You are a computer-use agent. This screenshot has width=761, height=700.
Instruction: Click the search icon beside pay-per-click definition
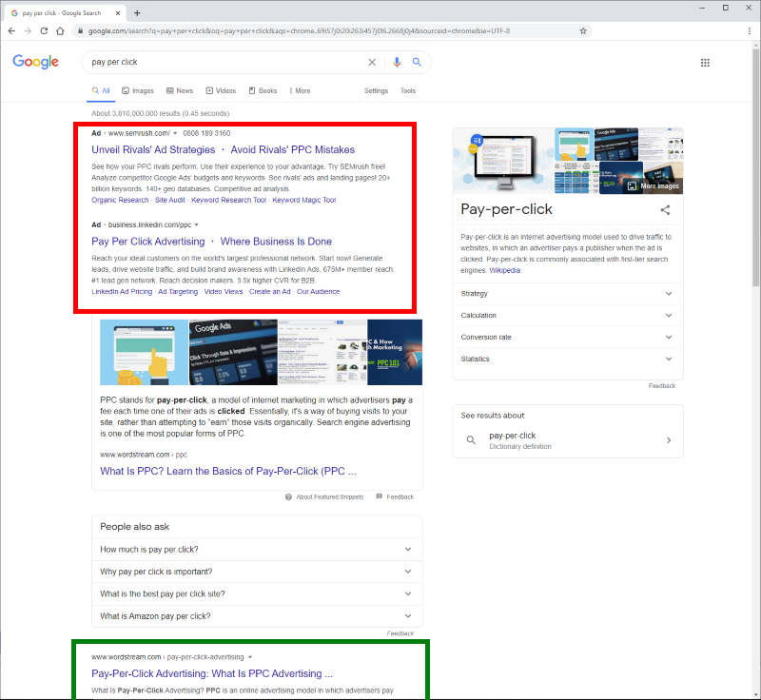(471, 440)
